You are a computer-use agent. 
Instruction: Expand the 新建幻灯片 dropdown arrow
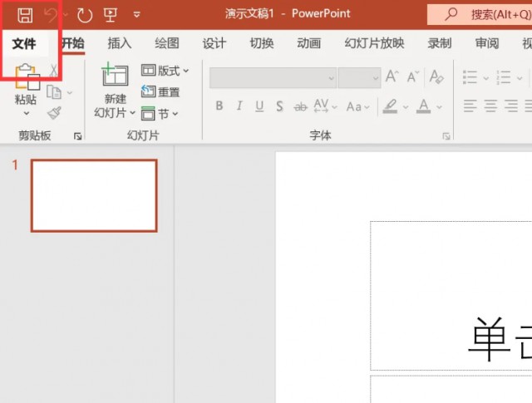coord(132,113)
